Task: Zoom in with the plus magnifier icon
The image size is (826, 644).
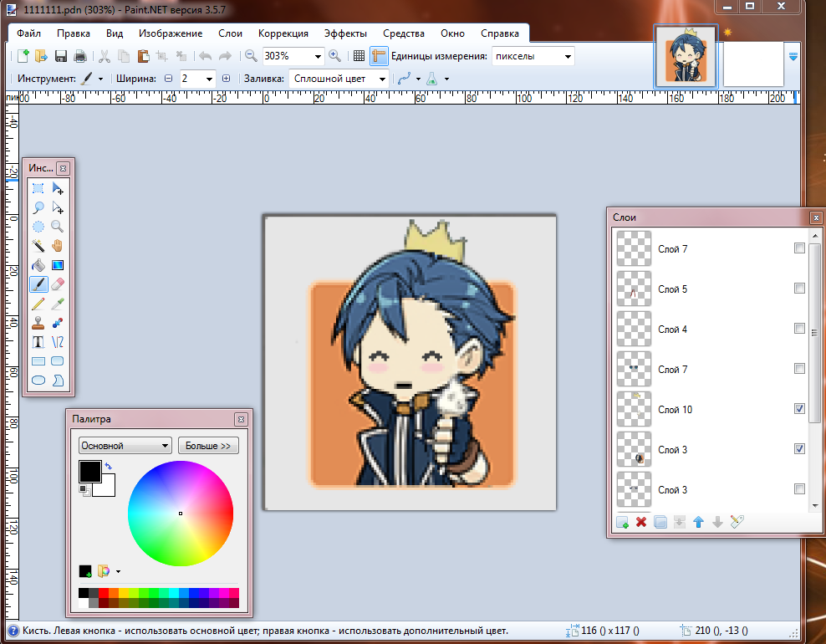Action: point(334,56)
